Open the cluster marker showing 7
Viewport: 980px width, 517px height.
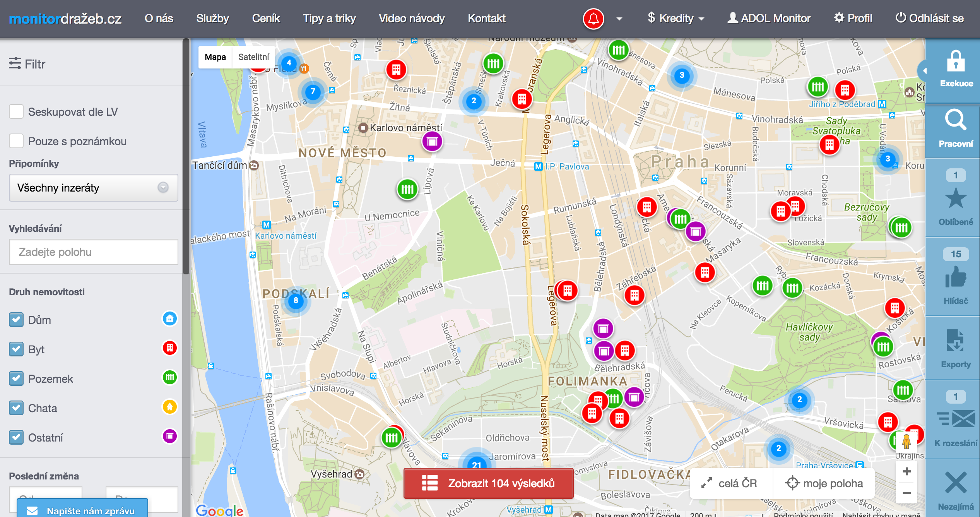pos(313,92)
